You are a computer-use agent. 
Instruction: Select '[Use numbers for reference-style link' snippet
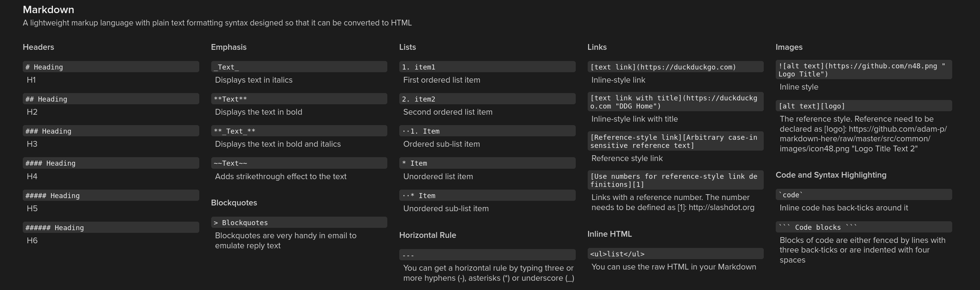[x=675, y=180]
